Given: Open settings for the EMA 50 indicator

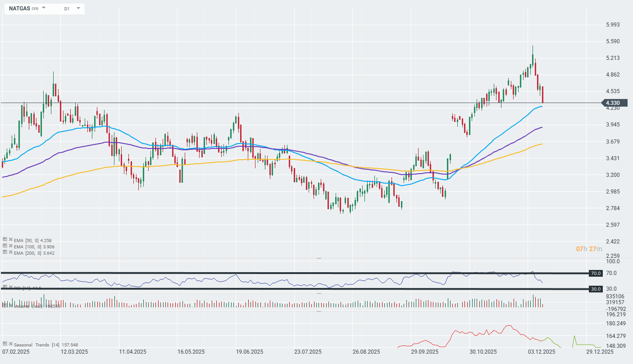Looking at the screenshot, I should [x=5, y=240].
